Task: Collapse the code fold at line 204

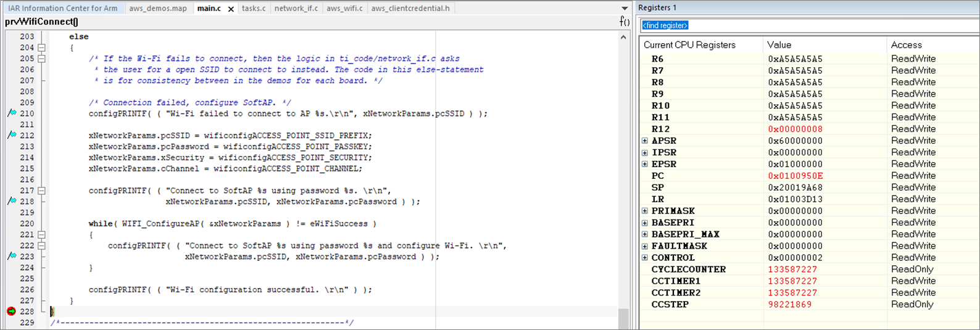Action: click(x=41, y=47)
